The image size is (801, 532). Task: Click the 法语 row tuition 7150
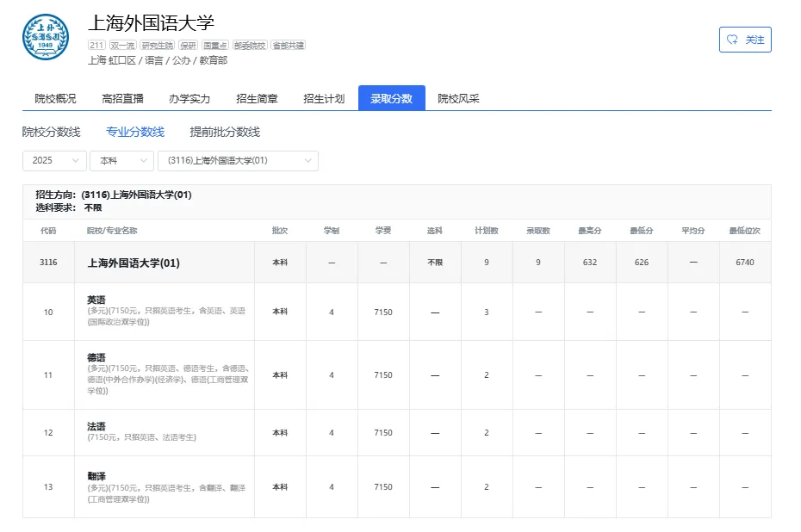click(383, 433)
